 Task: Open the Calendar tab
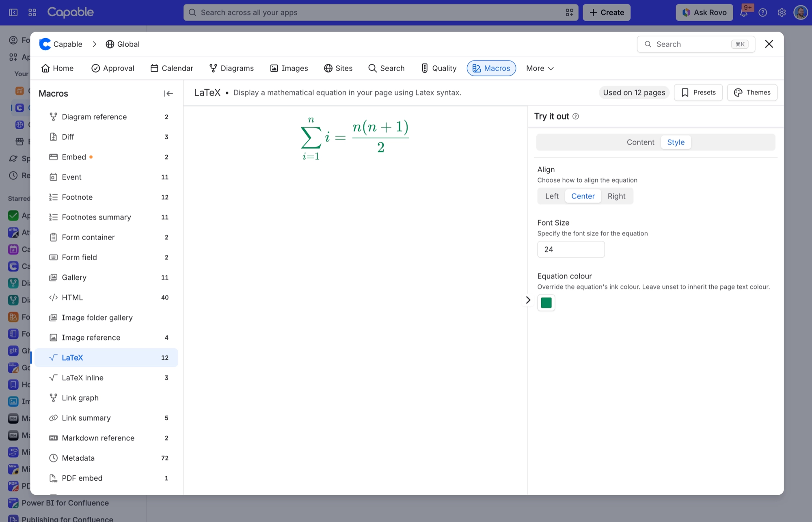pyautogui.click(x=172, y=68)
